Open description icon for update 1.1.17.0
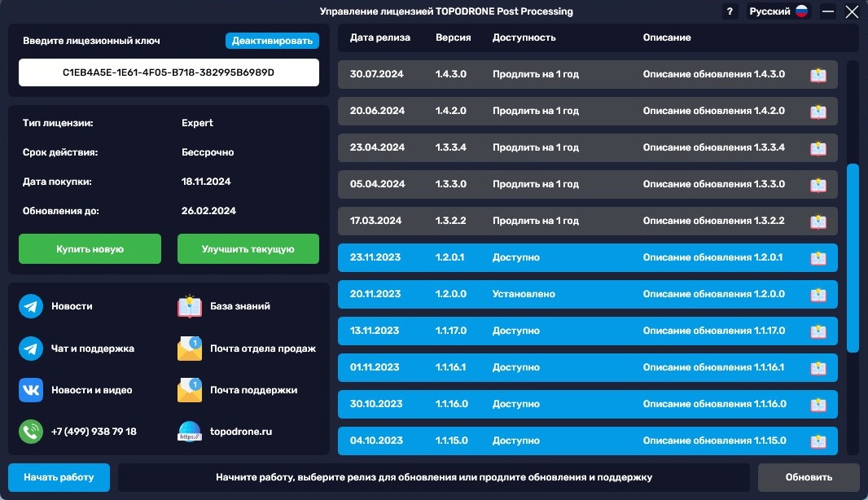The image size is (868, 500). (x=818, y=331)
